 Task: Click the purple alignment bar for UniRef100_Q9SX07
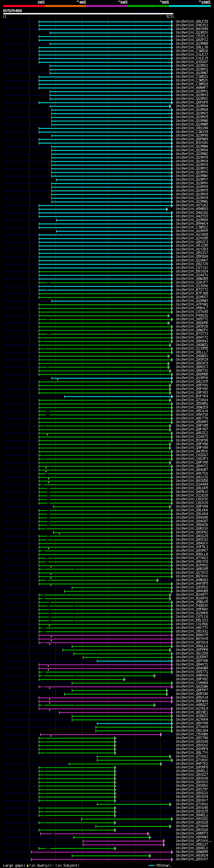pos(102,859)
